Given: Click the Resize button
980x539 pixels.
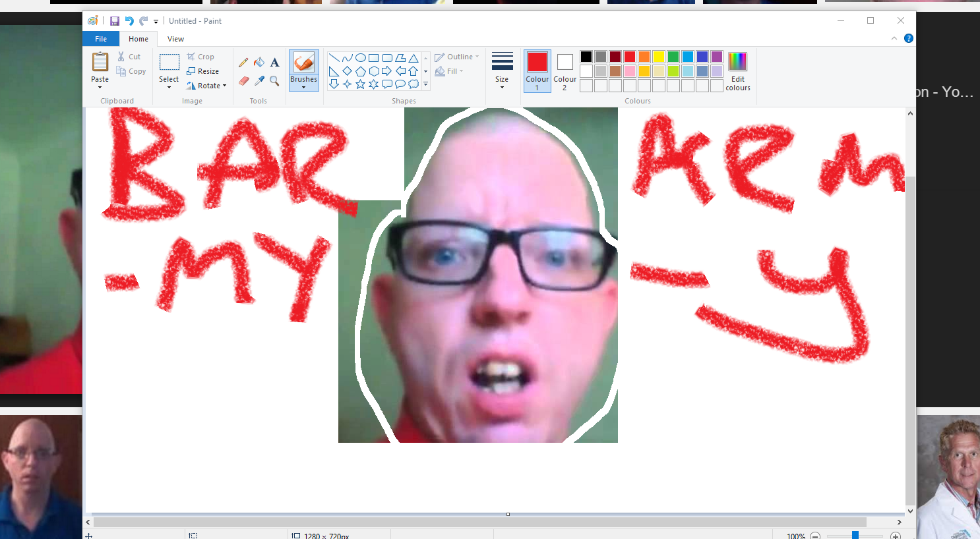Looking at the screenshot, I should click(202, 71).
